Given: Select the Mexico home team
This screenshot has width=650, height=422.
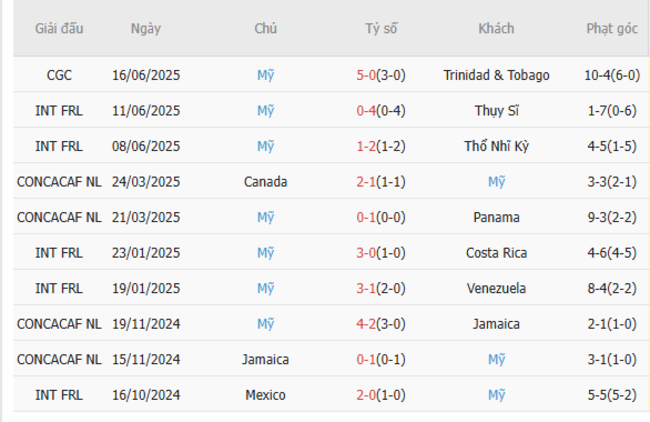Looking at the screenshot, I should 265,395.
